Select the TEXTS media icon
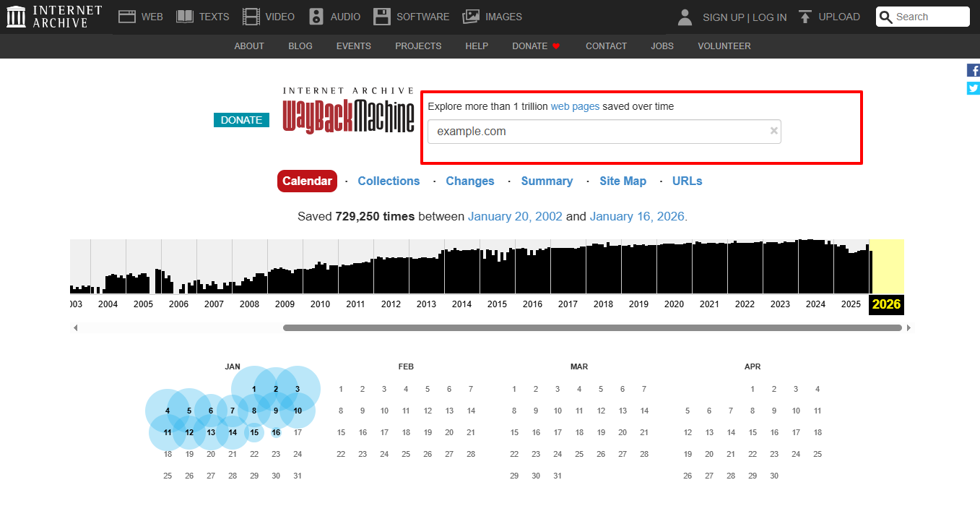This screenshot has height=506, width=980. click(186, 16)
